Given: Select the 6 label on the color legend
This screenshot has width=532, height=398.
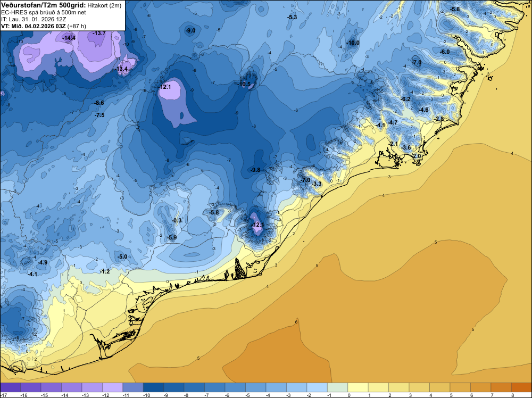Looking at the screenshot, I should coord(471,395).
